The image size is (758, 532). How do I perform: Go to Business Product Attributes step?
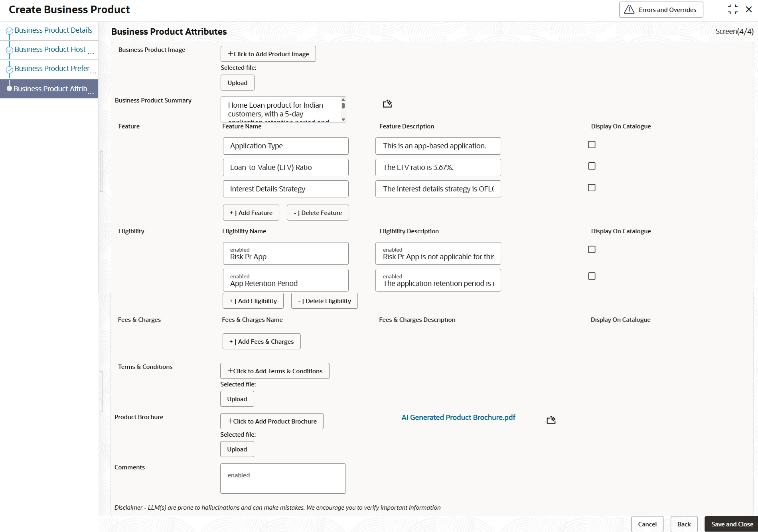tap(50, 89)
